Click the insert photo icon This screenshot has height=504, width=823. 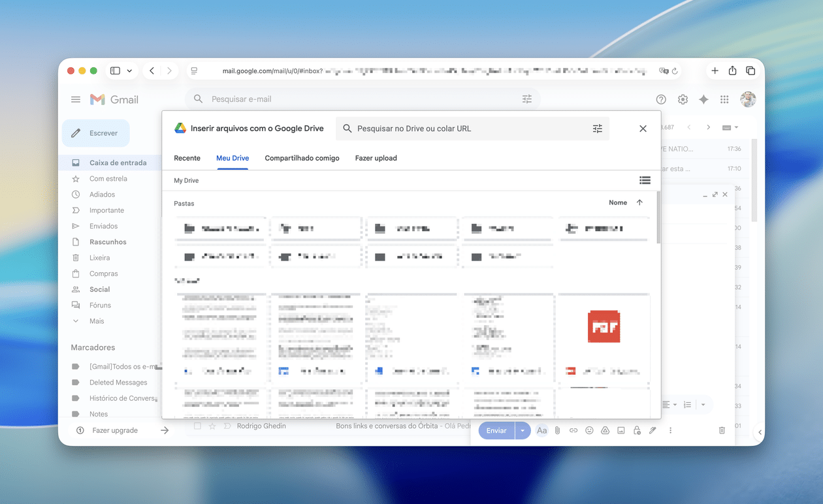tap(621, 431)
